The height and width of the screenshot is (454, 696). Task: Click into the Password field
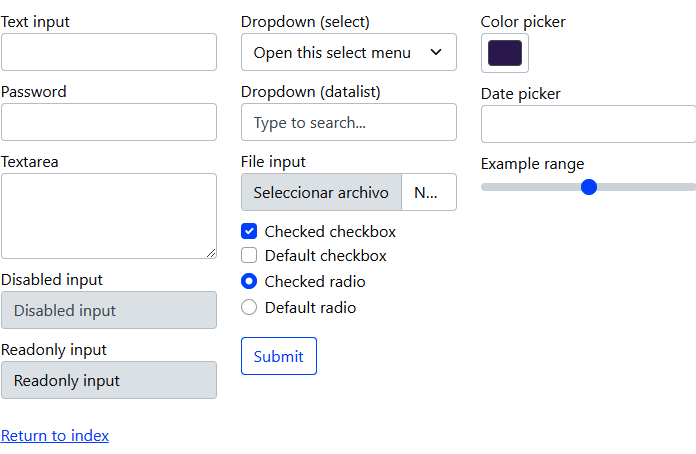[109, 123]
